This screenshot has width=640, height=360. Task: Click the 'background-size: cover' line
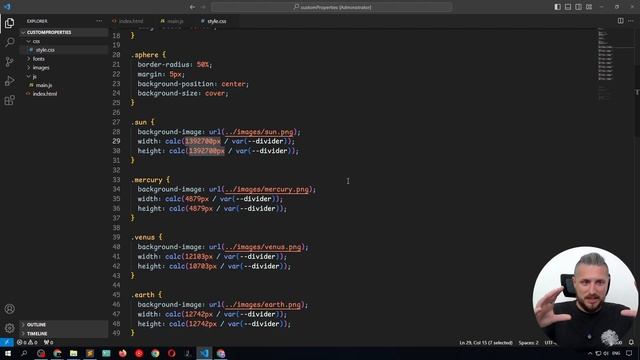tap(183, 93)
